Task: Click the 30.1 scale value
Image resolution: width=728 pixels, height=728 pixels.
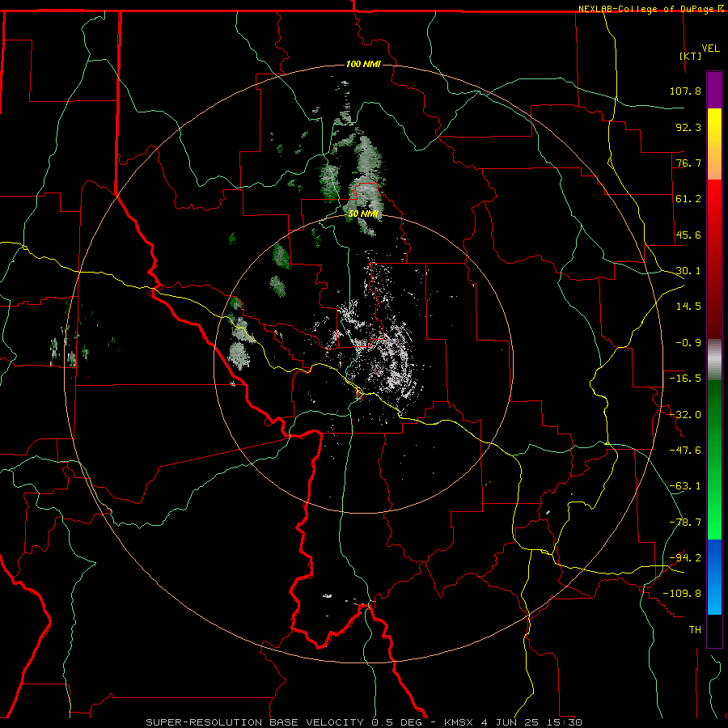Action: pyautogui.click(x=688, y=271)
